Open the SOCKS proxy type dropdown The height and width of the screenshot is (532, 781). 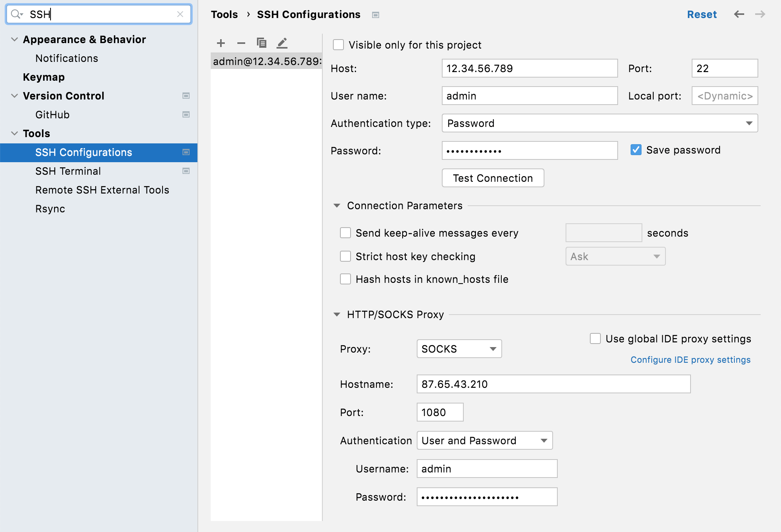[459, 349]
